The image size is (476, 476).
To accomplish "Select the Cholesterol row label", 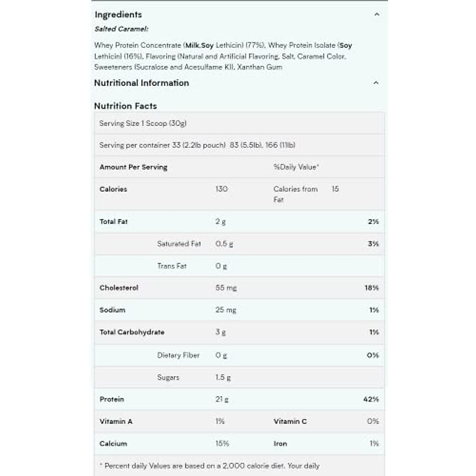I will (119, 288).
